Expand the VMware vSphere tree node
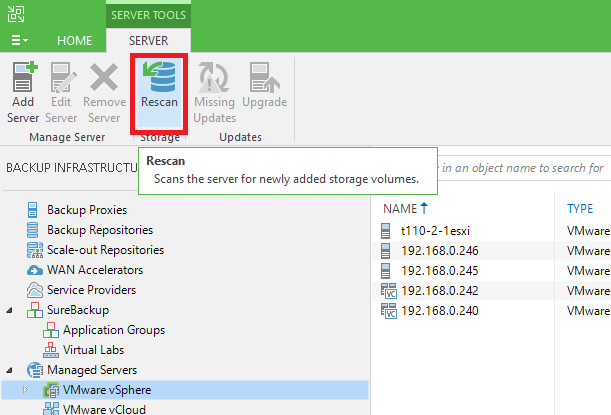This screenshot has width=611, height=415. 26,390
